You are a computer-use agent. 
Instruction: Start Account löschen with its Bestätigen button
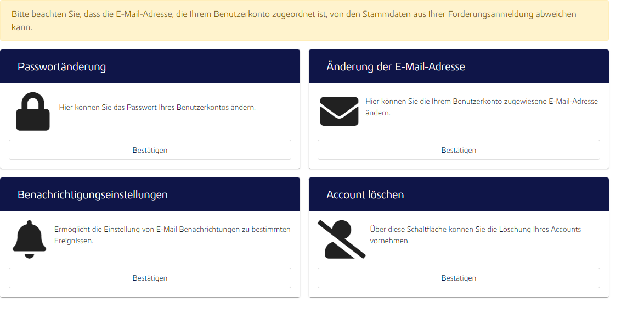click(459, 278)
